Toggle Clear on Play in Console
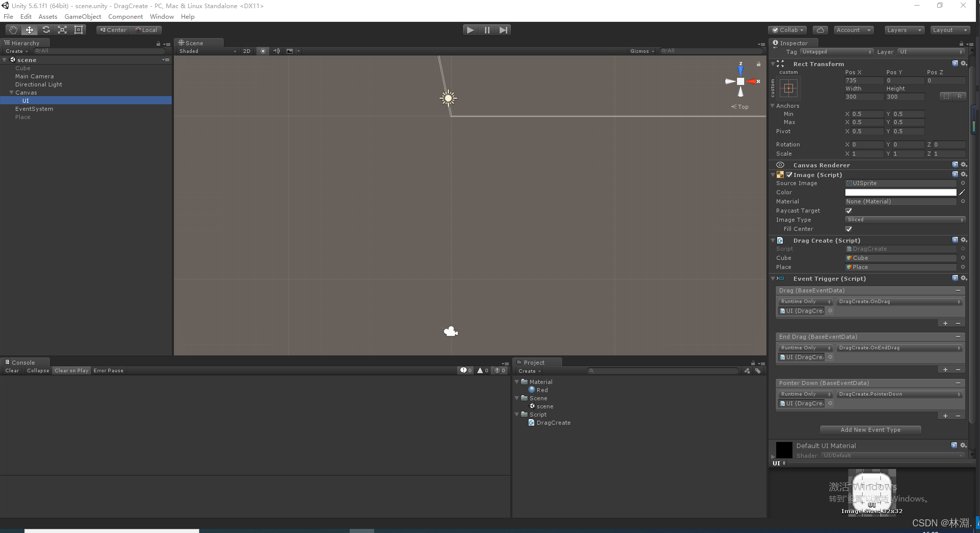Image resolution: width=980 pixels, height=533 pixels. 71,370
